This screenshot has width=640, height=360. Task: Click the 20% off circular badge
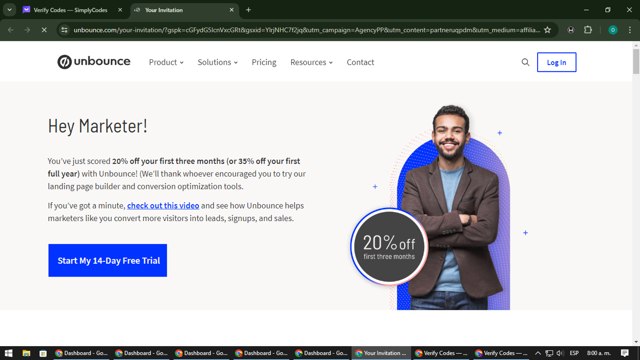click(x=389, y=247)
